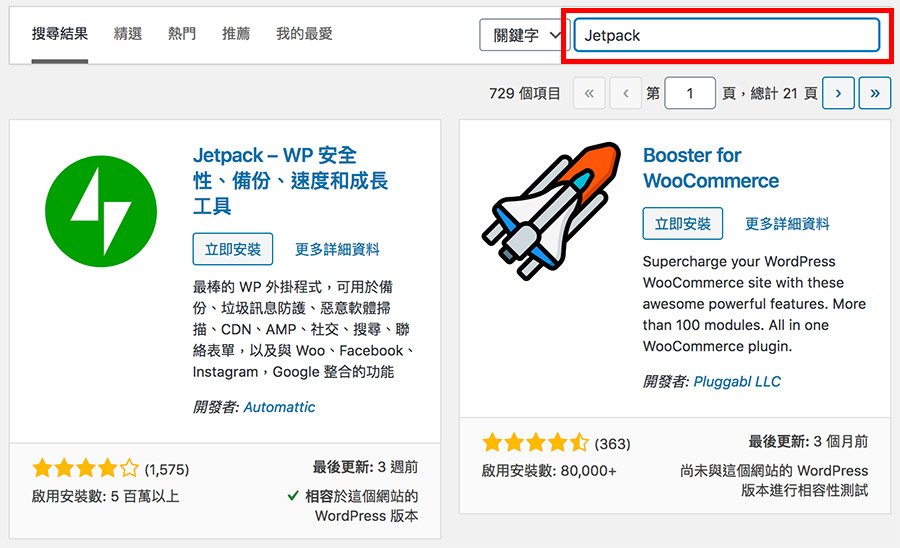Expand the 關鍵字 search type dropdown

523,35
